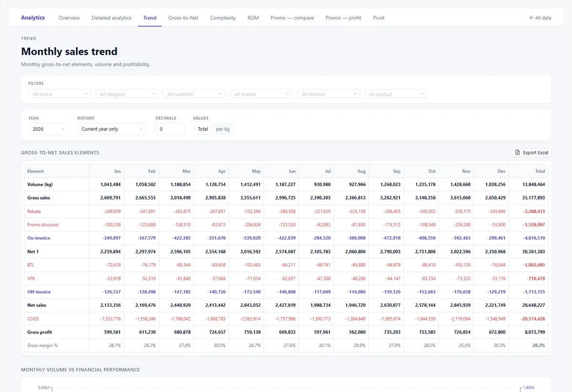Open the All channel filter dropdown
Screen dimensions: 572x392
tap(328, 94)
